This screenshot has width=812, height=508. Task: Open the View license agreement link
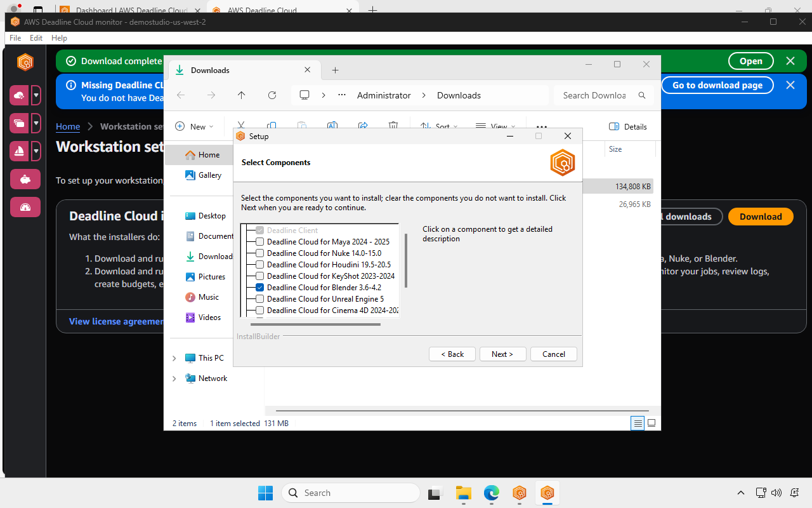click(115, 321)
